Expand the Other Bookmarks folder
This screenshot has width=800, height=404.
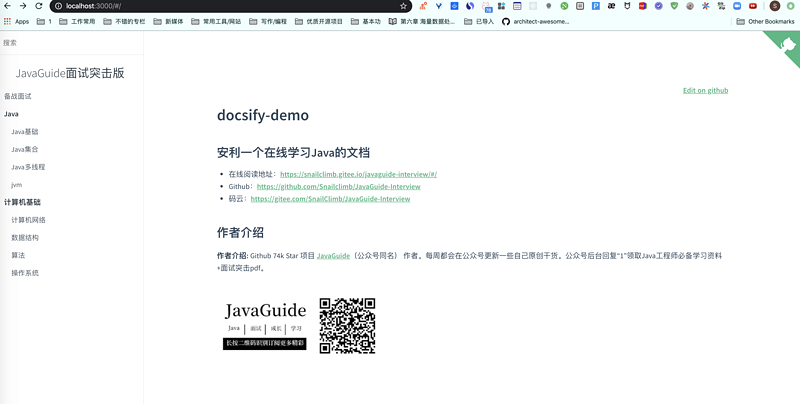click(x=765, y=21)
